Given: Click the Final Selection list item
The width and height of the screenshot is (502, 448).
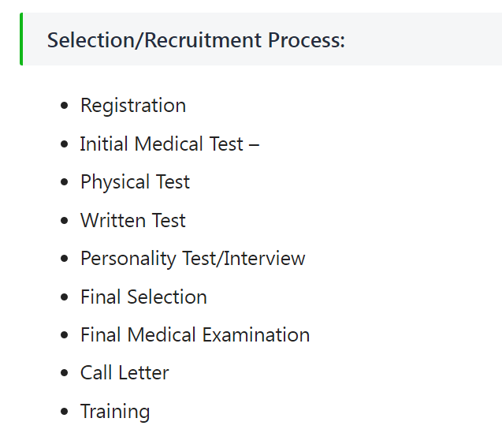Looking at the screenshot, I should click(x=143, y=297).
